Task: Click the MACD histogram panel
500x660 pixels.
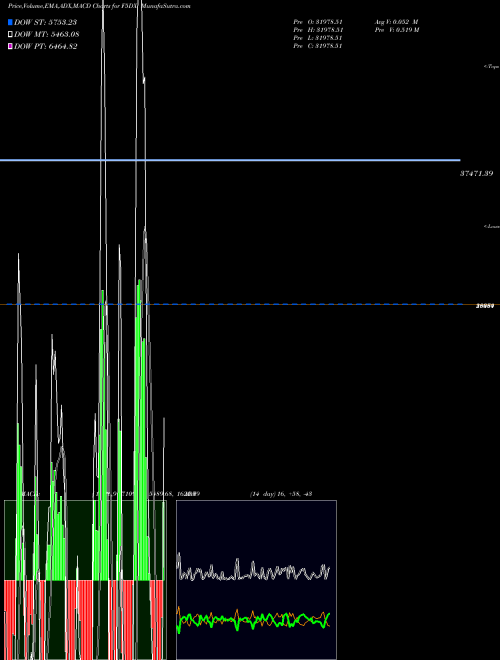Action: pyautogui.click(x=85, y=580)
